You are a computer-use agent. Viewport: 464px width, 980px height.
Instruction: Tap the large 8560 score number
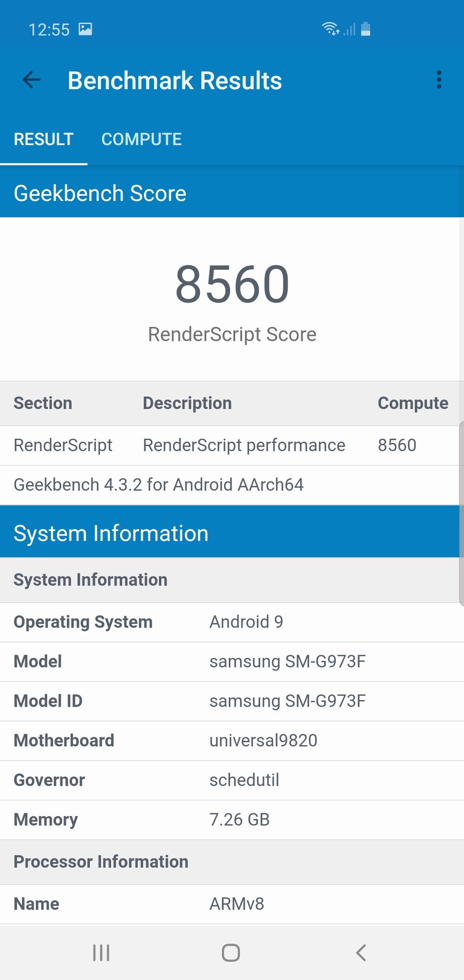tap(232, 284)
